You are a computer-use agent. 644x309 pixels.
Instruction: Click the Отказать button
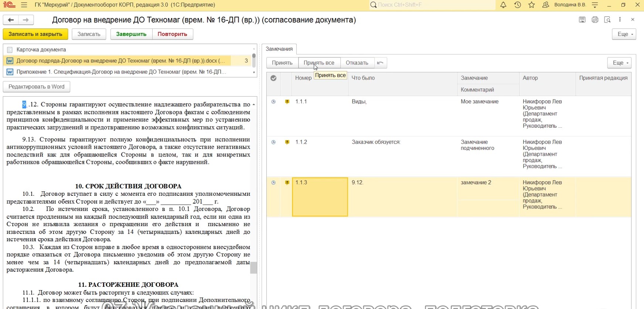pos(357,63)
